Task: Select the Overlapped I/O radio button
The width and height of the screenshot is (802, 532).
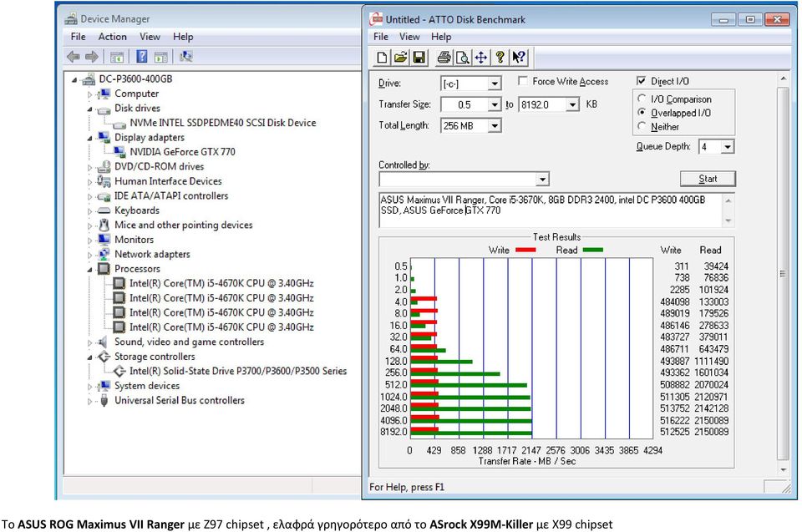Action: tap(642, 112)
